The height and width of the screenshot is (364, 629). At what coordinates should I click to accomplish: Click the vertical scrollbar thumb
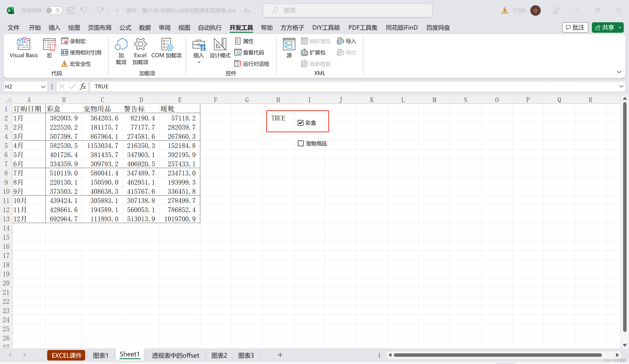tap(625, 217)
